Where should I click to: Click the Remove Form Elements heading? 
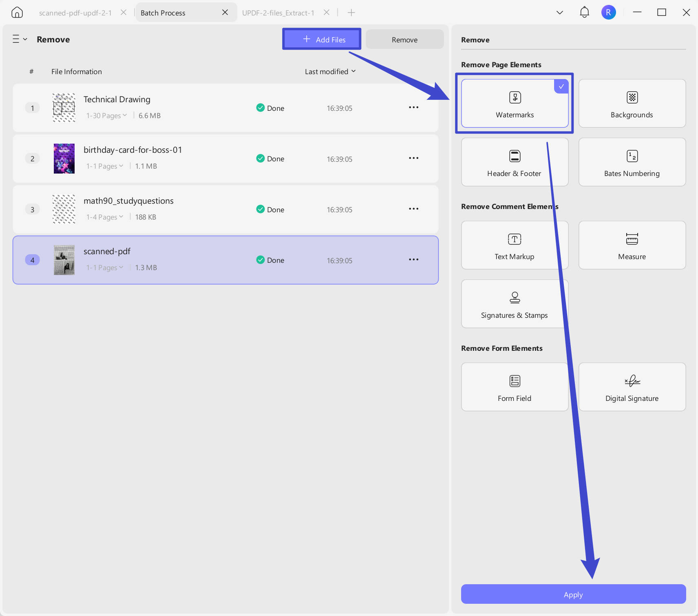[501, 348]
